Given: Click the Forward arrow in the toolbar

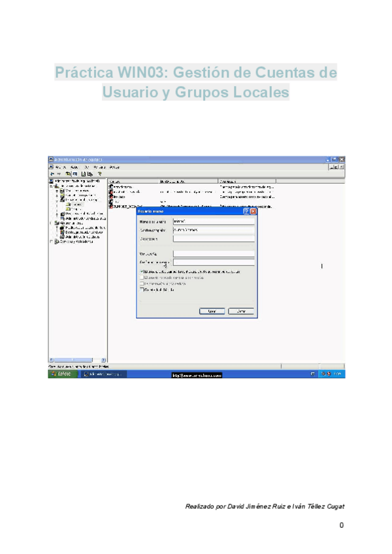Looking at the screenshot, I should click(59, 174).
